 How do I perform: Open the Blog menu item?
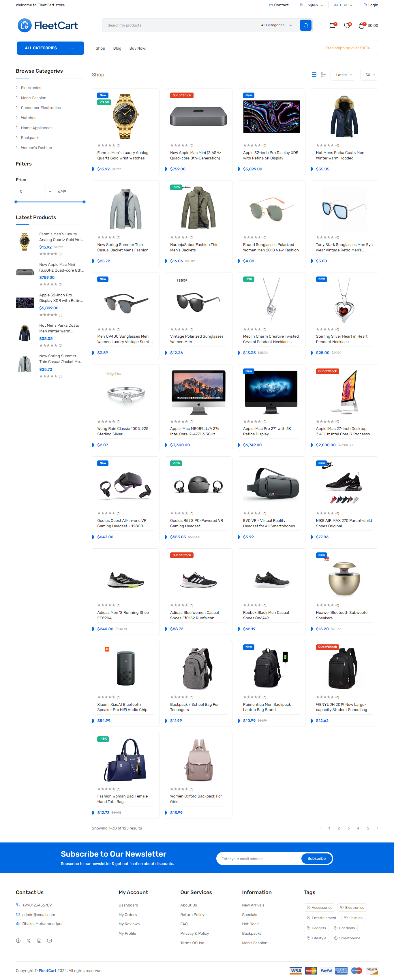(117, 48)
